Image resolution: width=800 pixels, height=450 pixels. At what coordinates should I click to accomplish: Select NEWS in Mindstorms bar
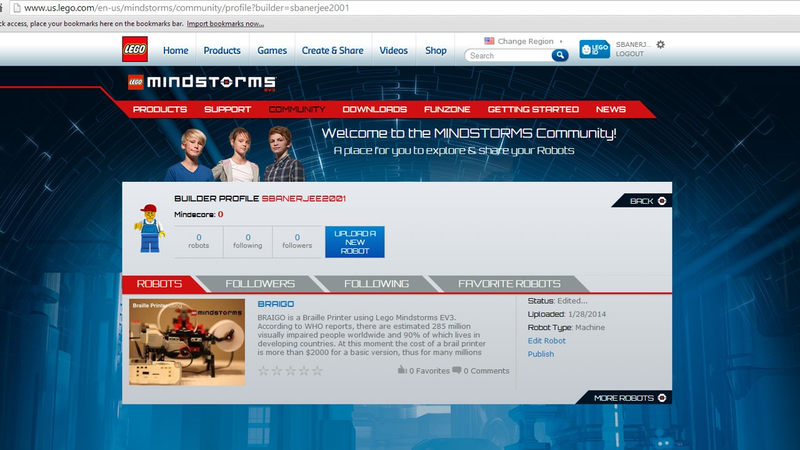pos(611,109)
